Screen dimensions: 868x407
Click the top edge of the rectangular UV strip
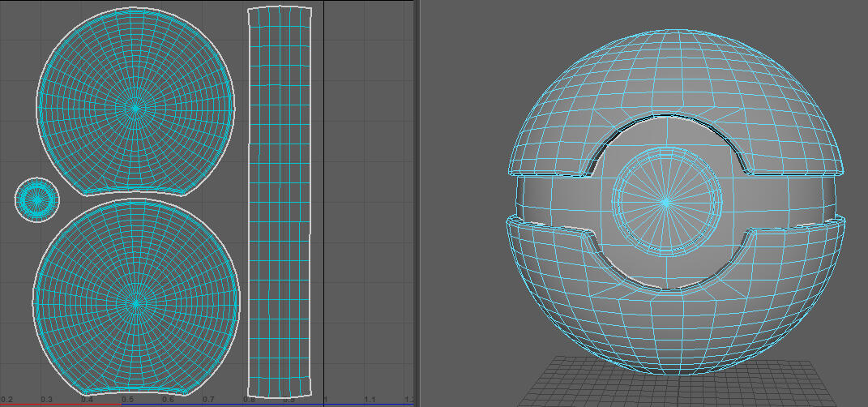[279, 8]
